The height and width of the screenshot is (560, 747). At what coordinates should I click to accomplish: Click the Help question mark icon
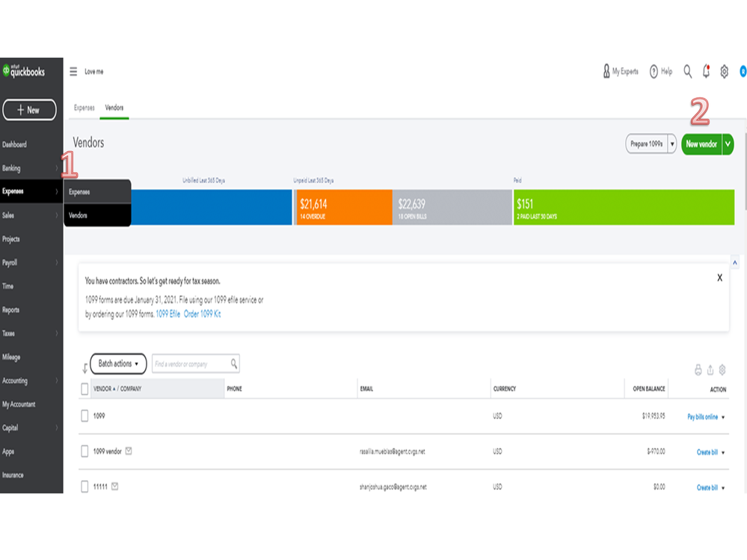[654, 72]
